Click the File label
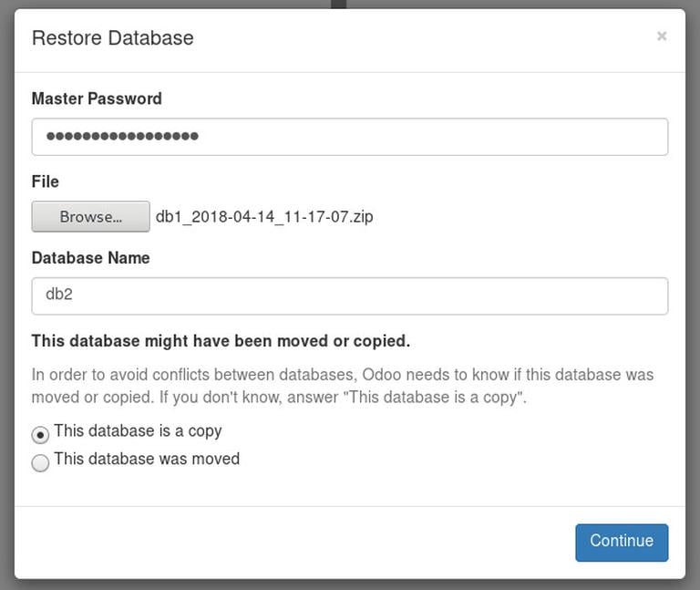The height and width of the screenshot is (590, 700). [45, 181]
